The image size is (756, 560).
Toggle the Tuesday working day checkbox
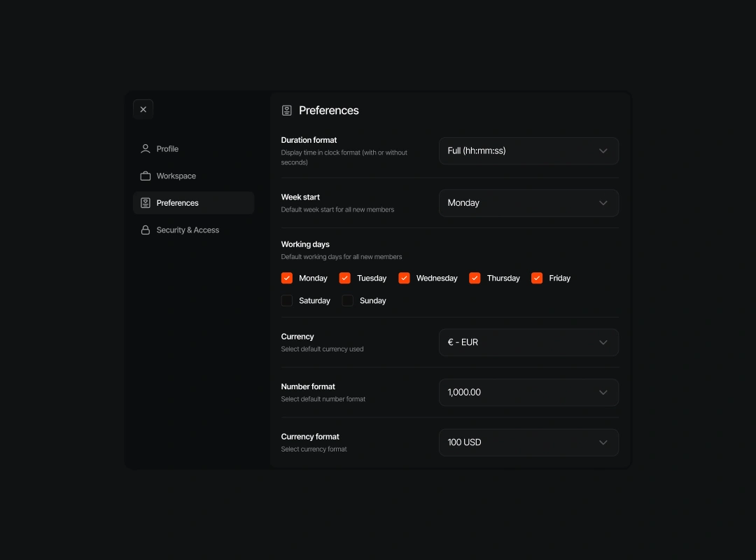(x=345, y=278)
